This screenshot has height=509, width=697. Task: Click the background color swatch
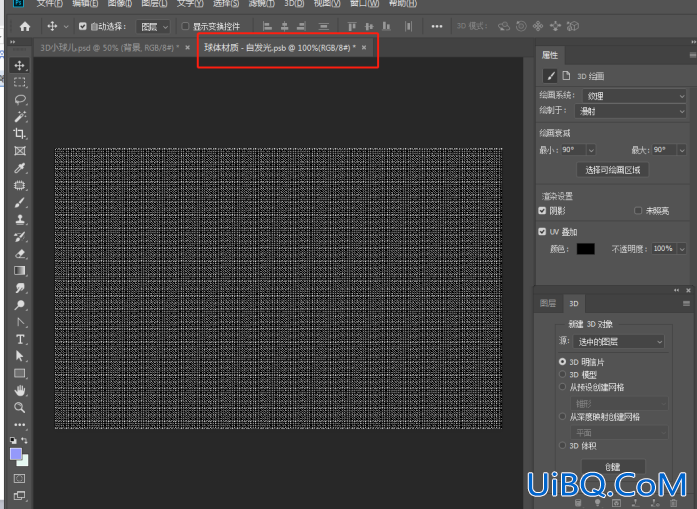[x=25, y=461]
